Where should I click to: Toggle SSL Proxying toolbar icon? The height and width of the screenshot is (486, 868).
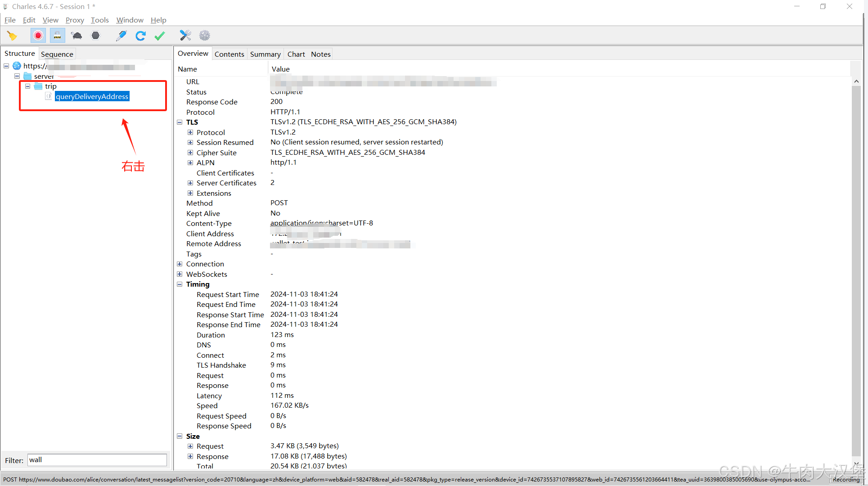[57, 36]
